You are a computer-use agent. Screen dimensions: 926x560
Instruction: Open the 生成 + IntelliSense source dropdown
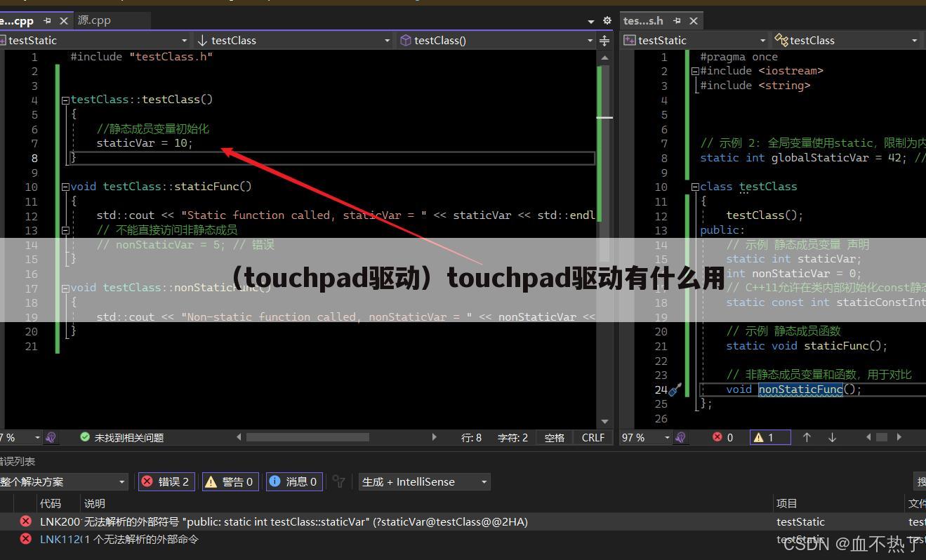pos(425,481)
